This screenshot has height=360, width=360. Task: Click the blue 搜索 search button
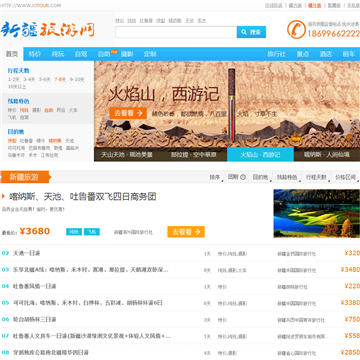[251, 32]
